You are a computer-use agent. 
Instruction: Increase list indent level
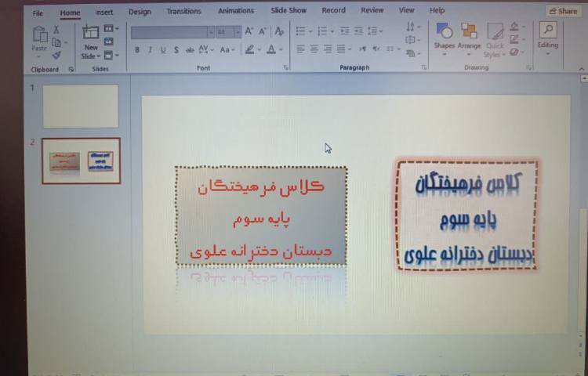coord(358,31)
